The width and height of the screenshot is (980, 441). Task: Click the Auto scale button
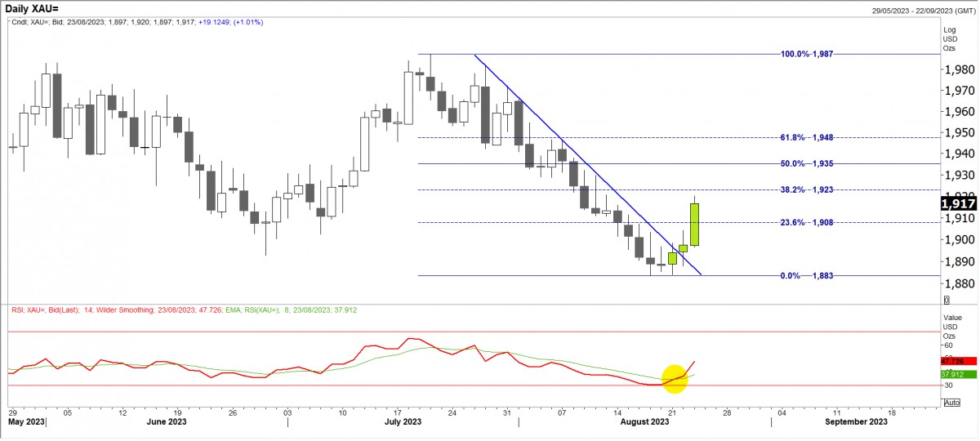951,402
